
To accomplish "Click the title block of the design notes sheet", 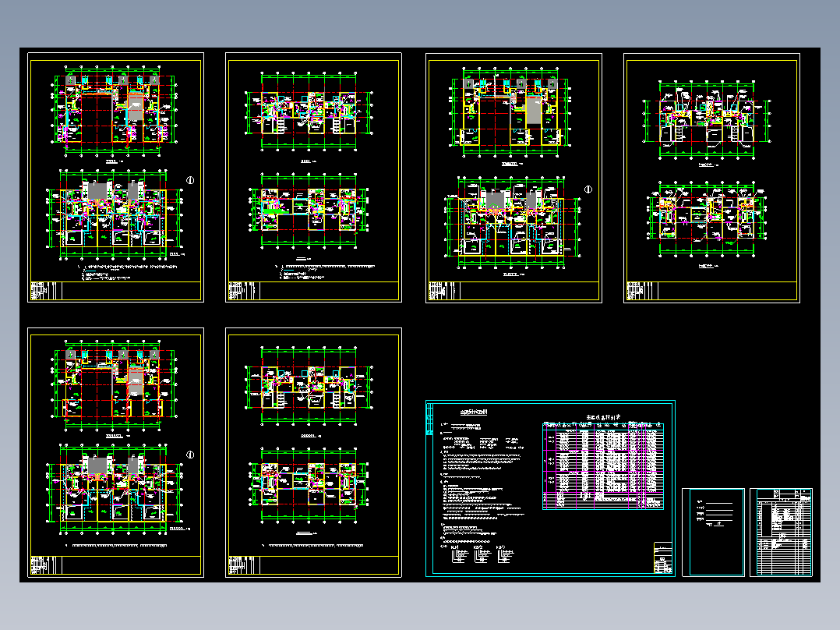I will [x=662, y=557].
